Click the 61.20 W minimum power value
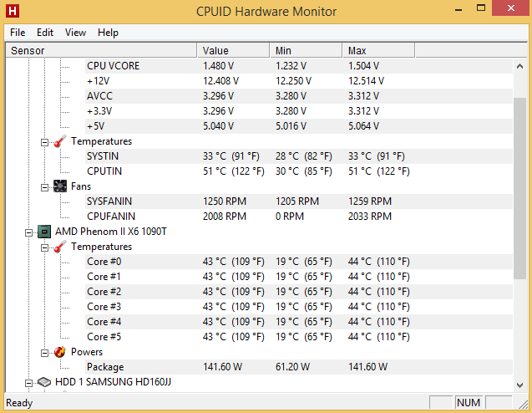Viewport: 532px width, 413px height. [x=292, y=367]
